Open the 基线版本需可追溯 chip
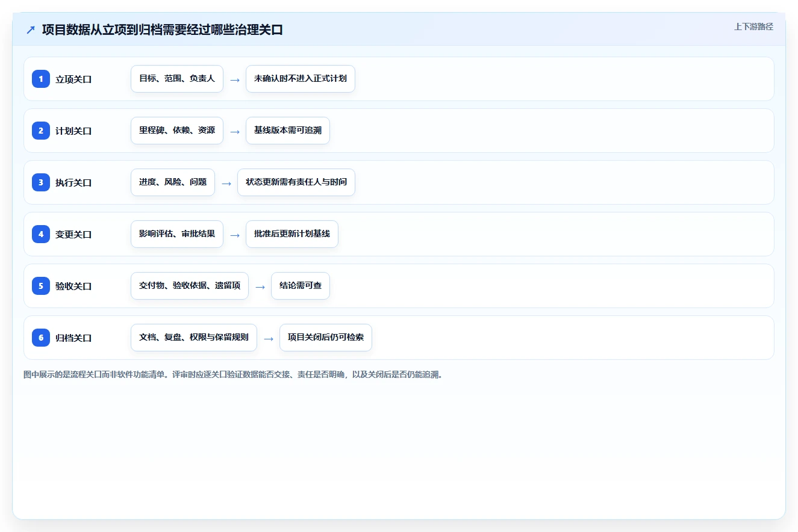 coord(288,131)
